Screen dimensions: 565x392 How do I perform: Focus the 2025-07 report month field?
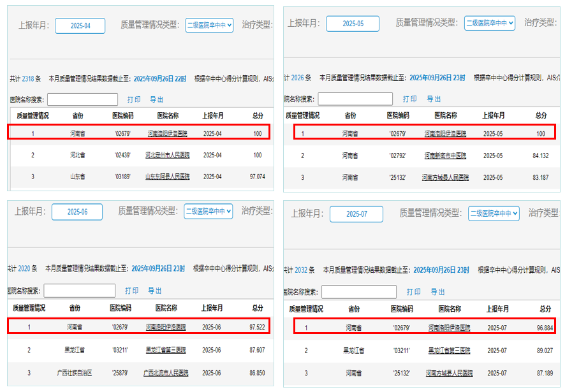(356, 214)
